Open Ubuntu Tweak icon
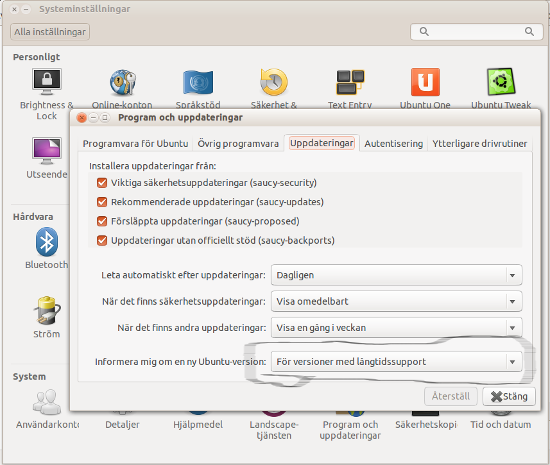The image size is (550, 465). [x=501, y=82]
